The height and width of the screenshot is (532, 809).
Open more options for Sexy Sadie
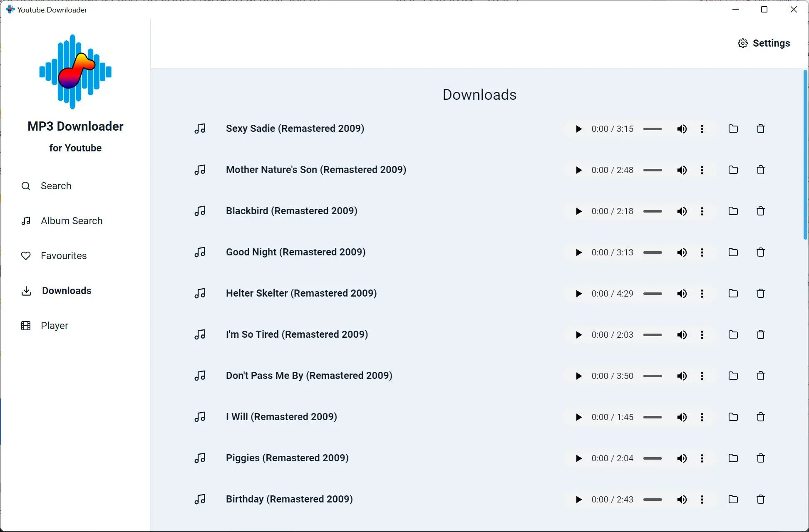pyautogui.click(x=703, y=129)
